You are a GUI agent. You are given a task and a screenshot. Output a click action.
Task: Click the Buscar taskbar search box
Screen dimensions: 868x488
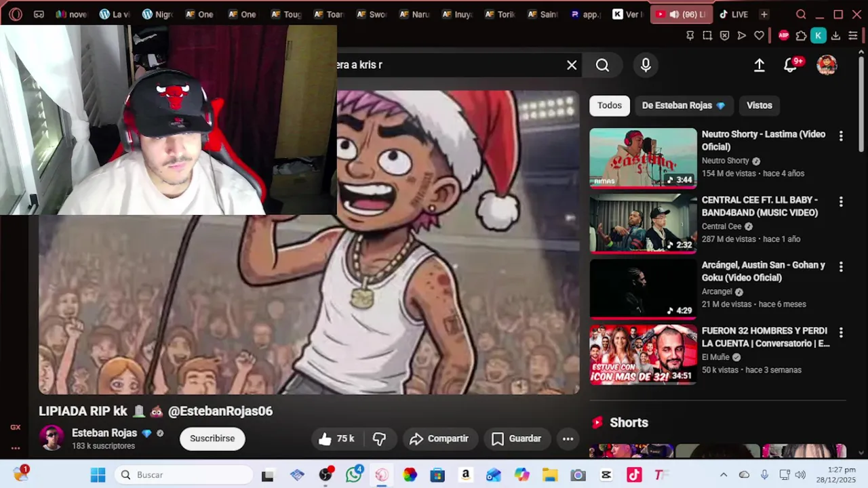(x=183, y=475)
